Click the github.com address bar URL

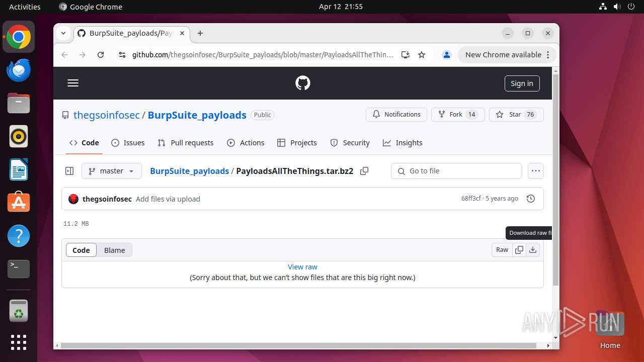click(x=263, y=55)
